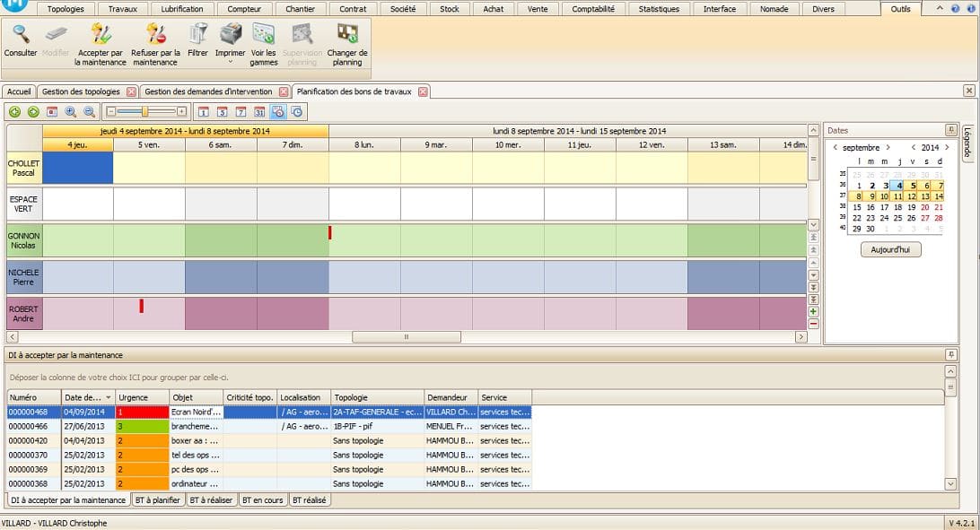This screenshot has width=980, height=530.
Task: Toggle the 31-day month view
Action: point(259,112)
